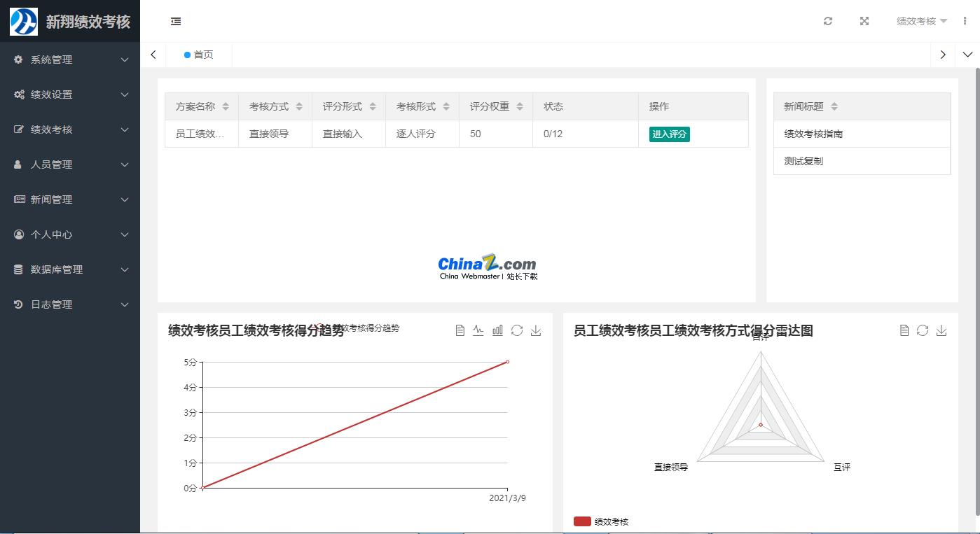Sort the table by 评分形式
The image size is (980, 534).
(373, 106)
